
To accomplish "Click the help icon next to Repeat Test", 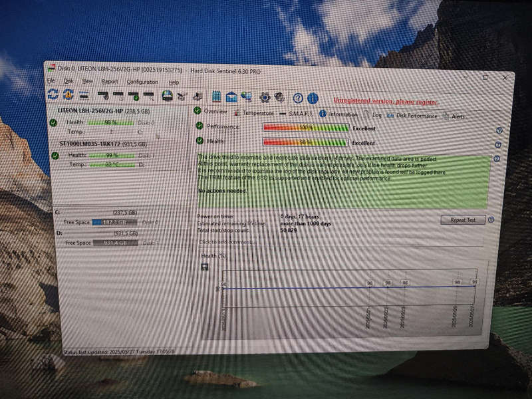I will pos(491,220).
